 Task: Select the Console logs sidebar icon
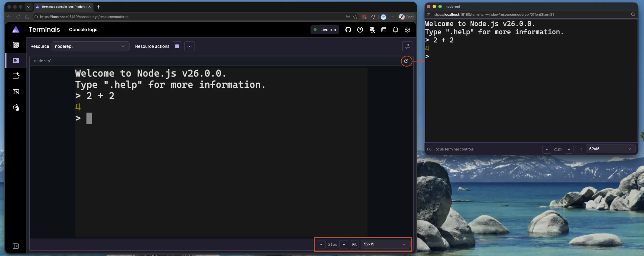point(16,60)
